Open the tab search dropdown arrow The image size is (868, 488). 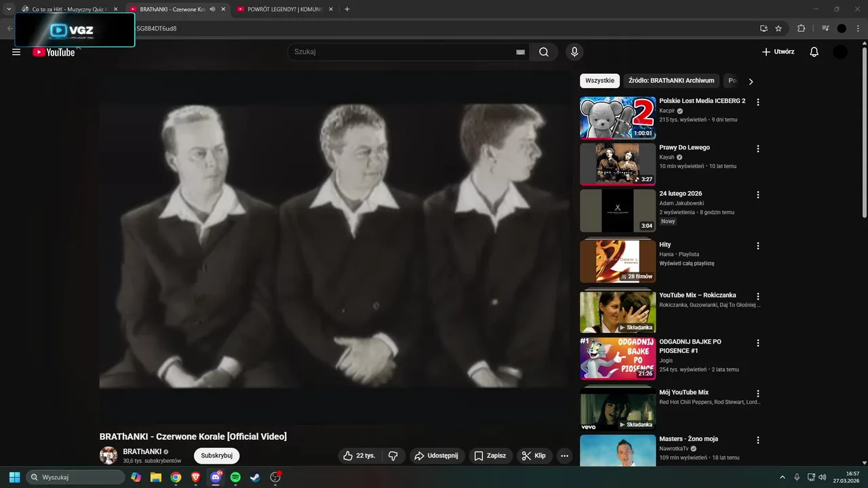click(9, 9)
